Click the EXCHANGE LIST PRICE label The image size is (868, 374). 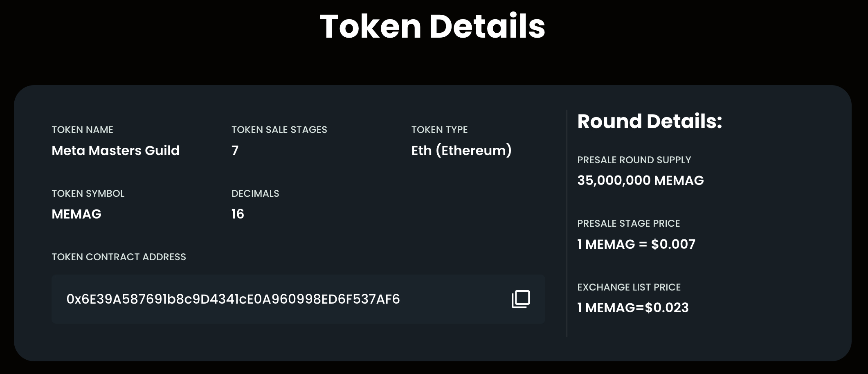coord(629,287)
